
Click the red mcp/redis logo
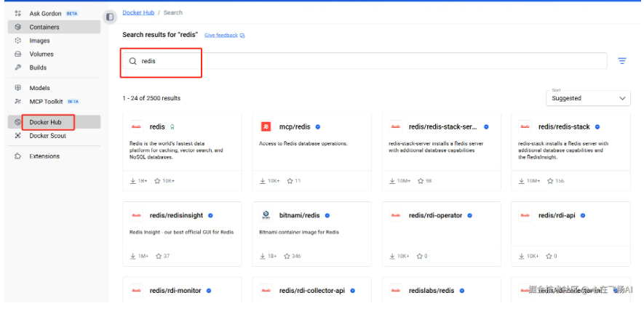click(266, 126)
